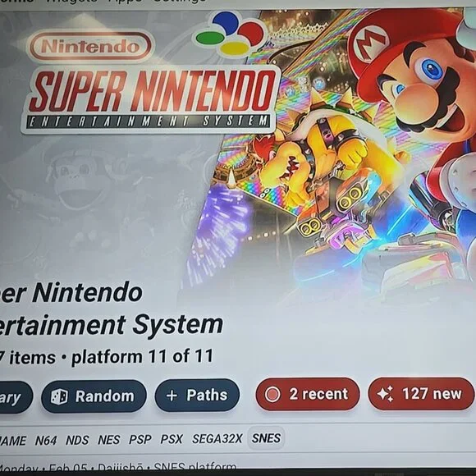Click the four-color SNES buttons logo

point(231,34)
